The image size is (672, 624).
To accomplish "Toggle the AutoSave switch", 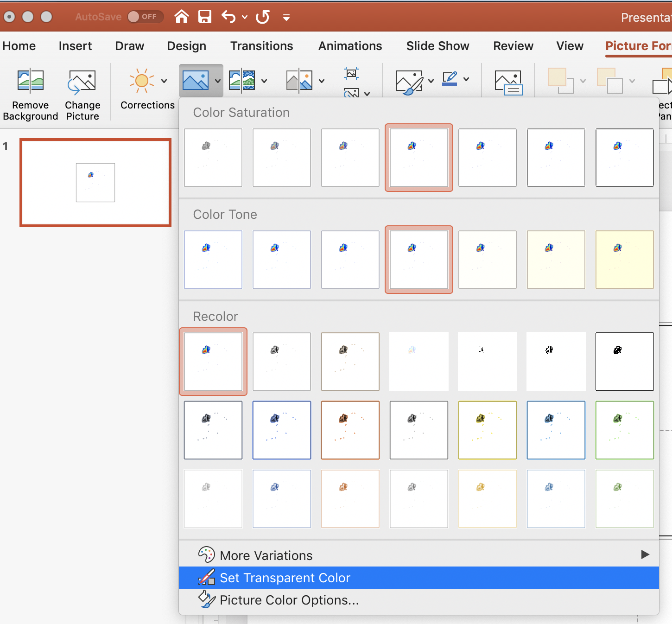I will point(145,17).
